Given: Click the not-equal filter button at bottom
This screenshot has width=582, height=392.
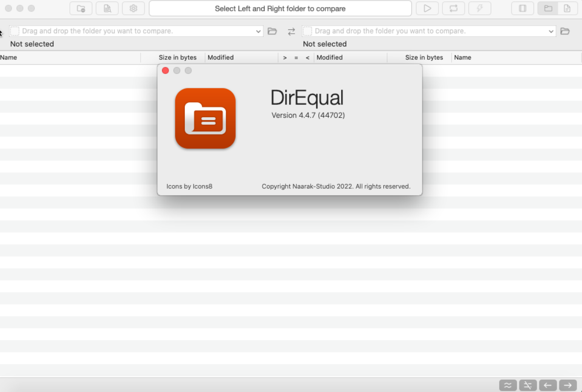Looking at the screenshot, I should [528, 385].
